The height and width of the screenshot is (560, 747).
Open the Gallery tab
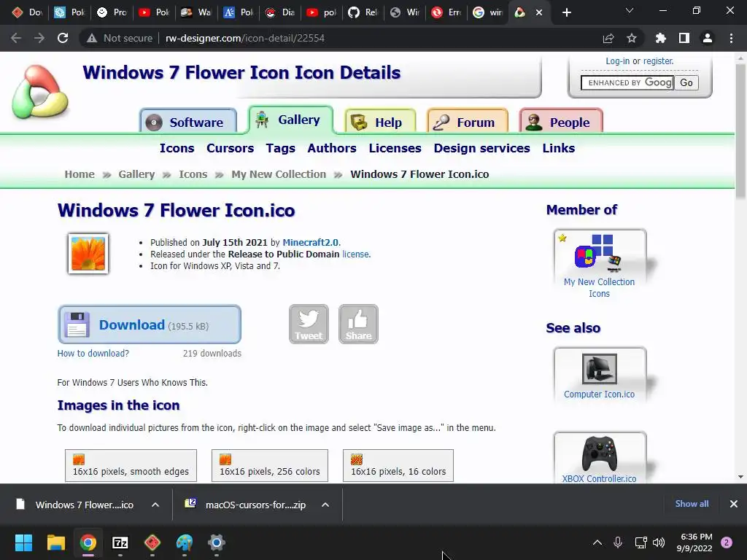click(x=290, y=120)
